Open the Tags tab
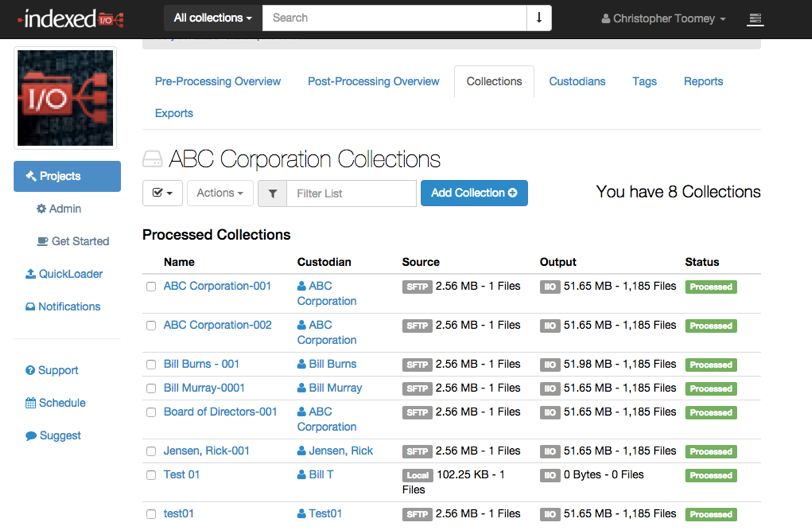Viewport: 812px width, 531px height. point(644,81)
